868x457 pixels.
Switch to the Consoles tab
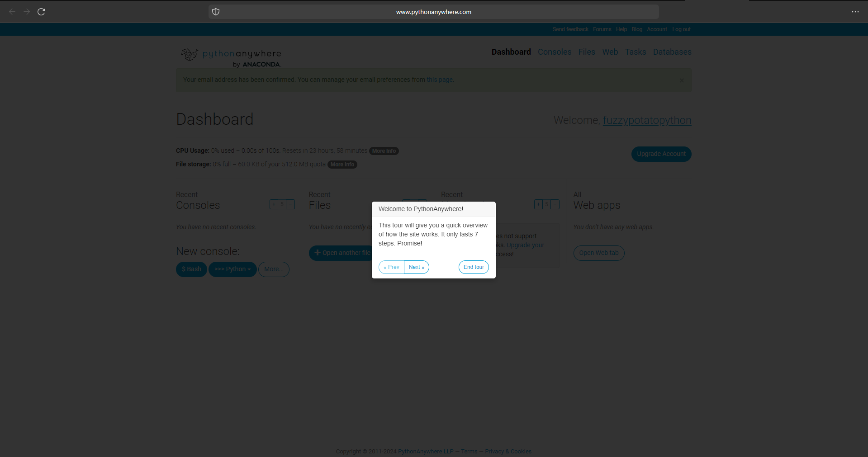coord(554,52)
